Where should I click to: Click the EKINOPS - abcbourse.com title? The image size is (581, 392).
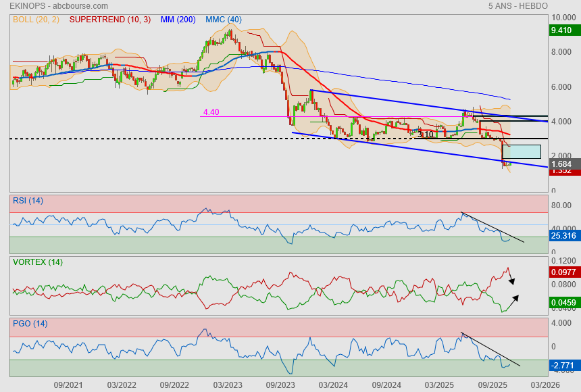(59, 6)
